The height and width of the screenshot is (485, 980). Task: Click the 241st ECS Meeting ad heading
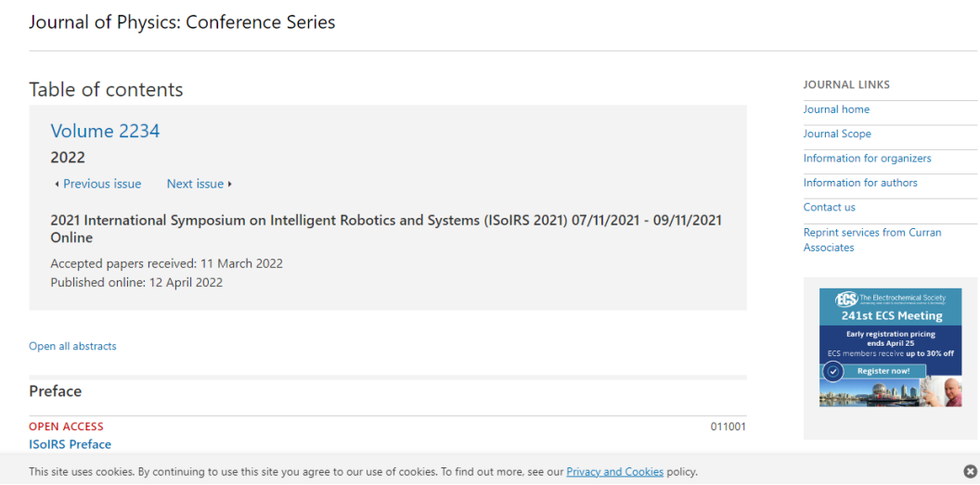[891, 315]
